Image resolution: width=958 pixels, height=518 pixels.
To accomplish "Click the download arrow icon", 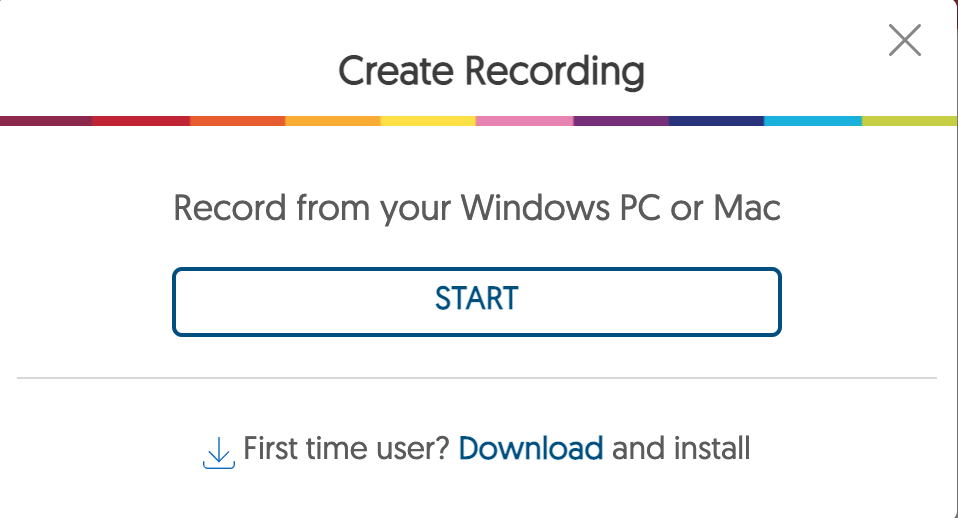I will pyautogui.click(x=219, y=453).
